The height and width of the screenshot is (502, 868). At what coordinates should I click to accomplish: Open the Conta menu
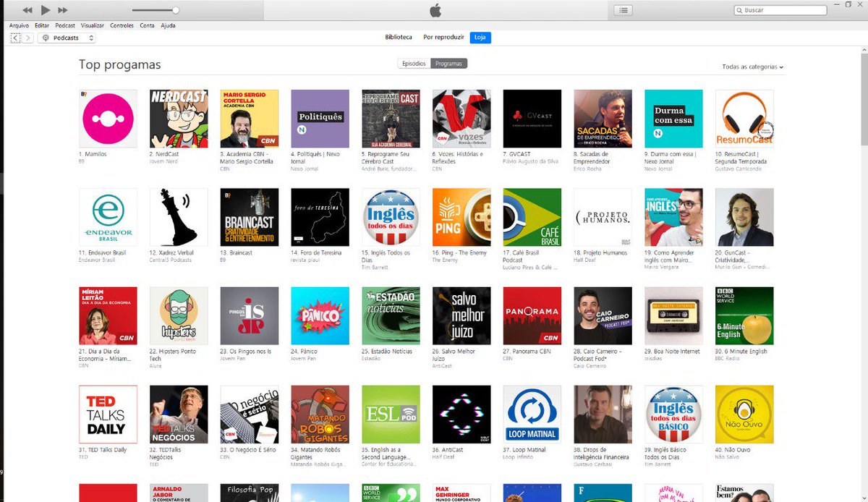[147, 25]
